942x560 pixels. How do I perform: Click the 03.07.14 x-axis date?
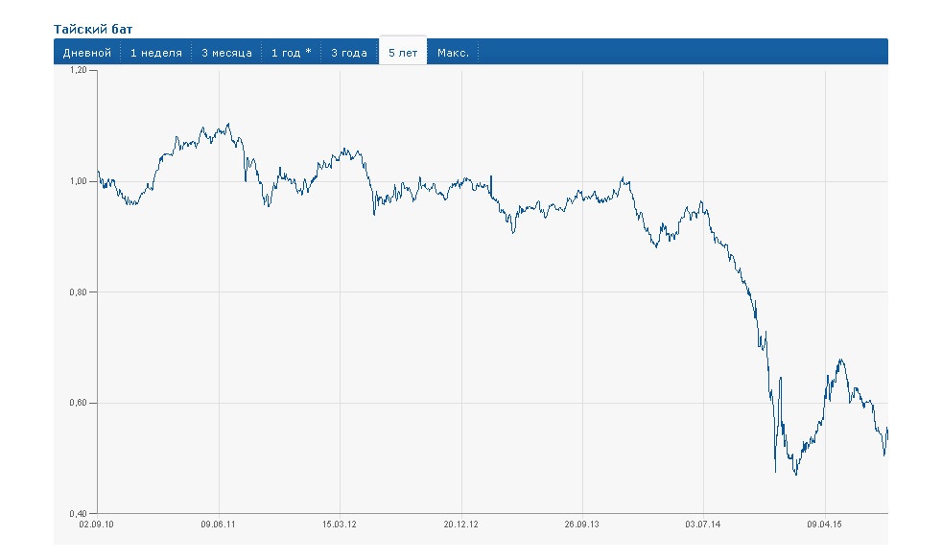tap(703, 525)
